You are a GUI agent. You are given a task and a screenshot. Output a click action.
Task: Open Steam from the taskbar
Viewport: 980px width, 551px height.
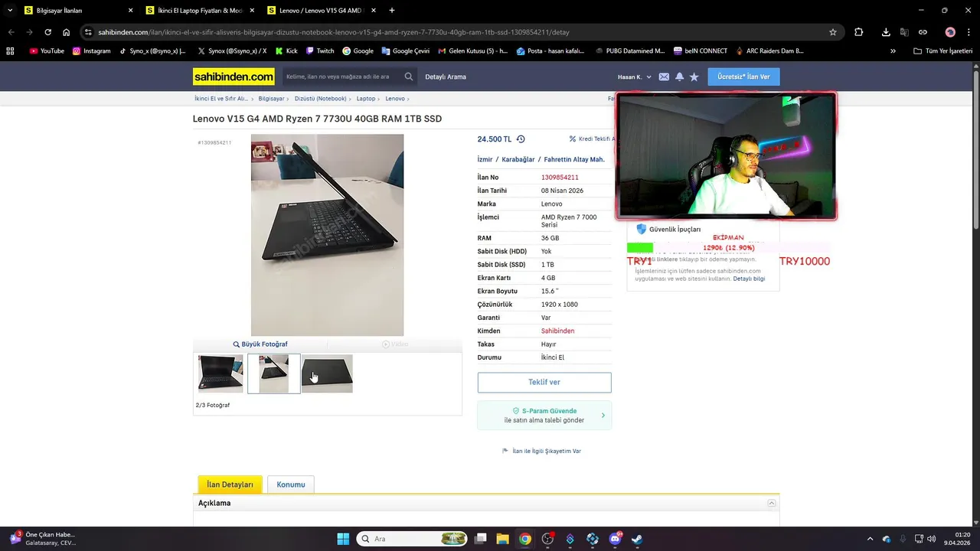coord(637,539)
